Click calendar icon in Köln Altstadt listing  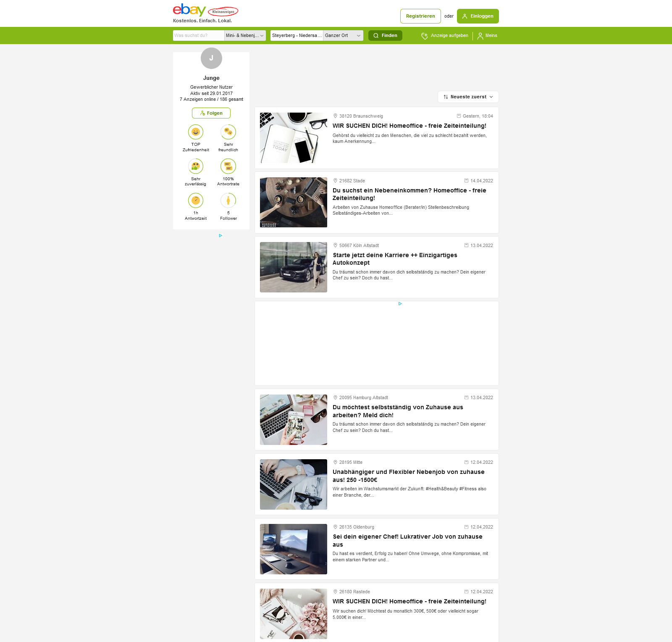[x=466, y=245]
